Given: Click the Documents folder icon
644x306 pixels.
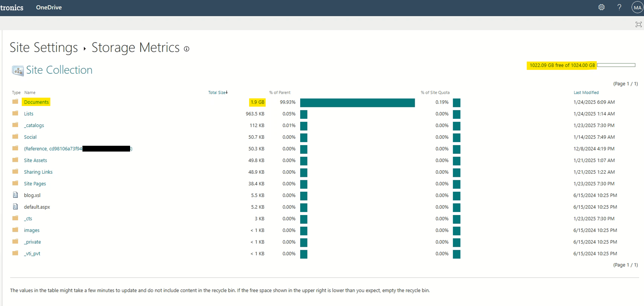Looking at the screenshot, I should pos(15,102).
